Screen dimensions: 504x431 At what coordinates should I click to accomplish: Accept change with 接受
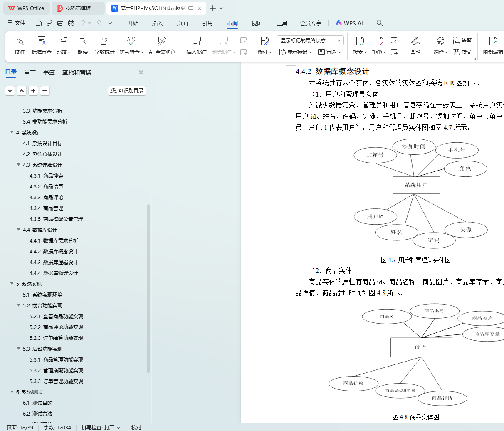coord(360,45)
